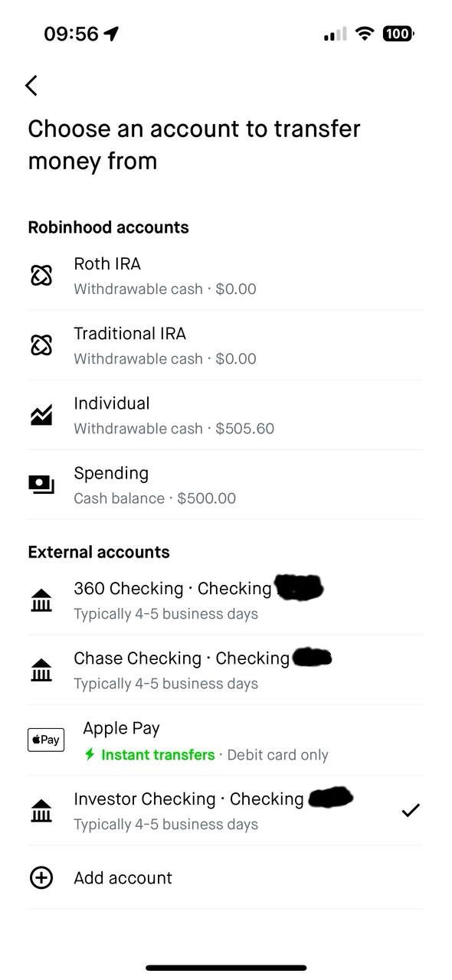Select Chase Checking external account
This screenshot has width=452, height=980.
pyautogui.click(x=226, y=670)
